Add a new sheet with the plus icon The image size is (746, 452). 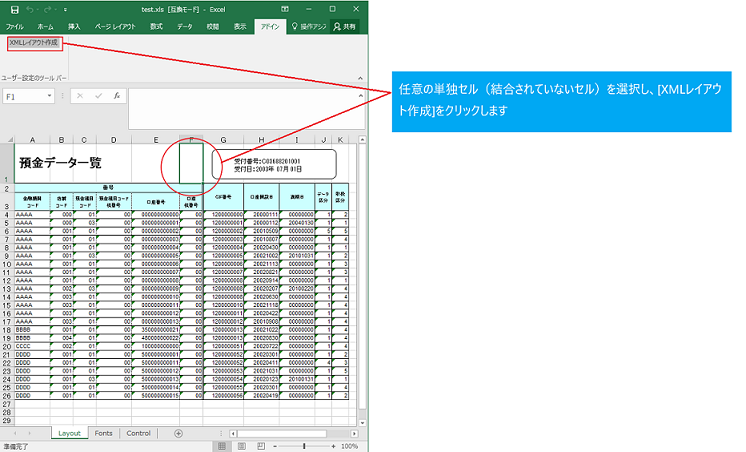coord(178,433)
